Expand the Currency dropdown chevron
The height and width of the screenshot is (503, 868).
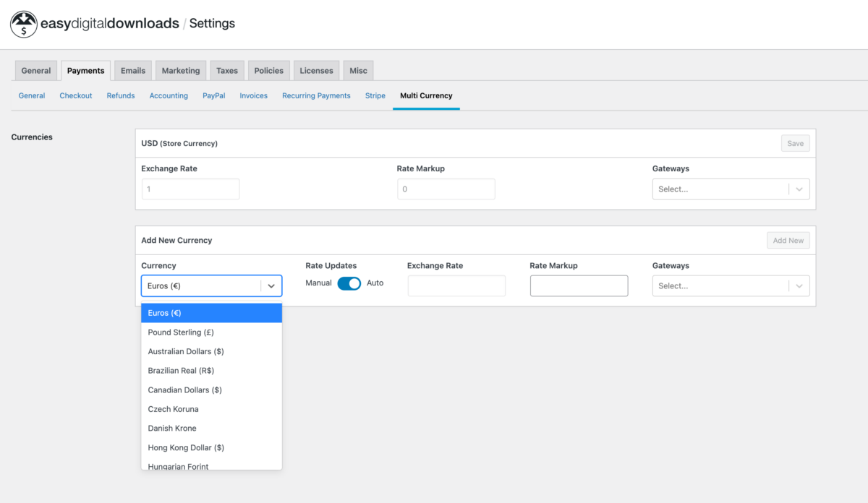(271, 286)
